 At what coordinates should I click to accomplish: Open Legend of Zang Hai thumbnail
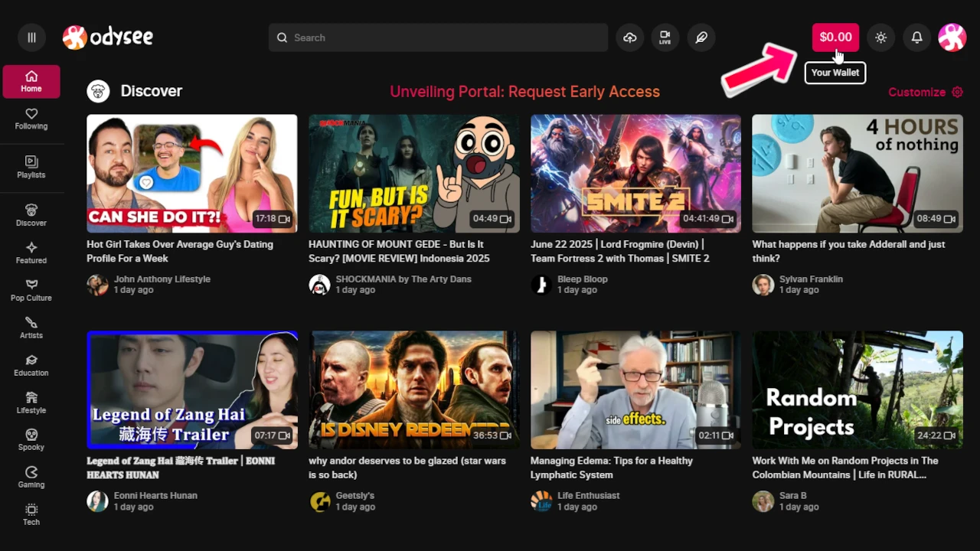[x=192, y=390]
